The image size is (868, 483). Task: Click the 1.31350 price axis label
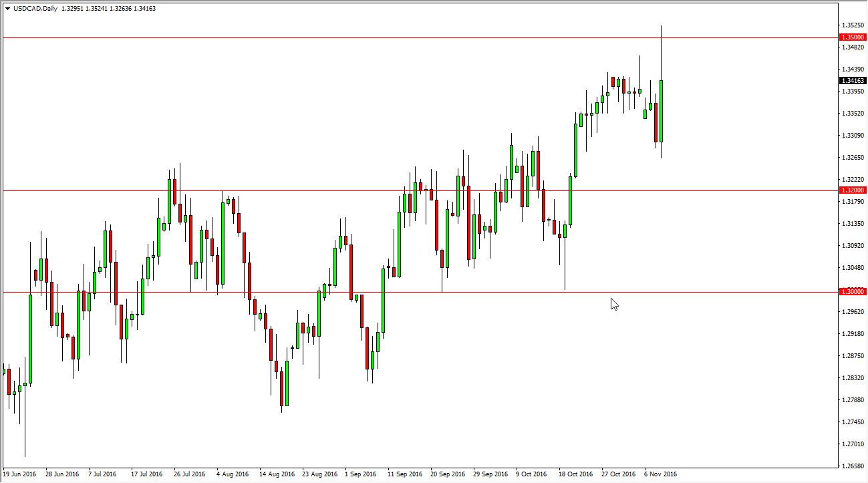(853, 223)
